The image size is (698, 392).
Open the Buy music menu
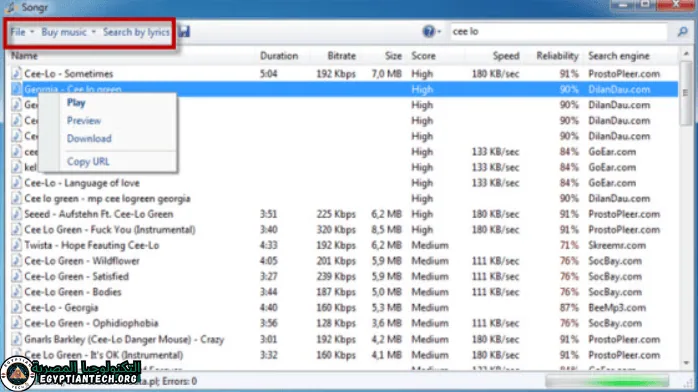click(64, 32)
